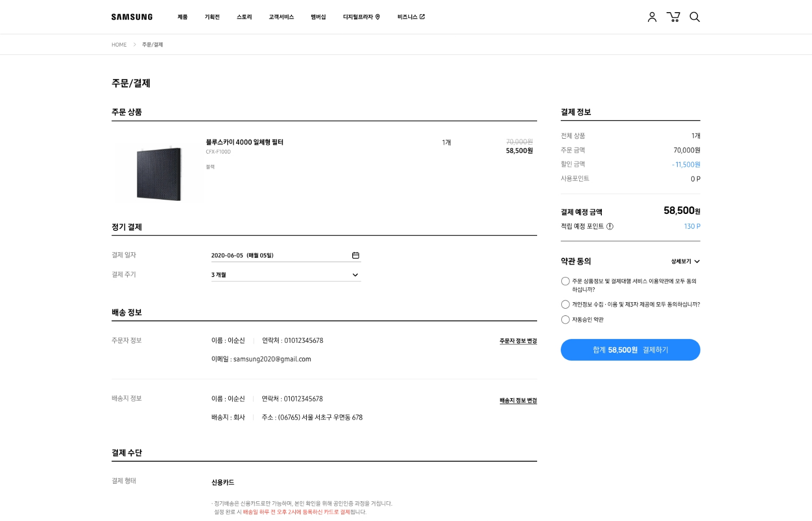Click the Samsung logo
The width and height of the screenshot is (812, 521).
click(132, 17)
